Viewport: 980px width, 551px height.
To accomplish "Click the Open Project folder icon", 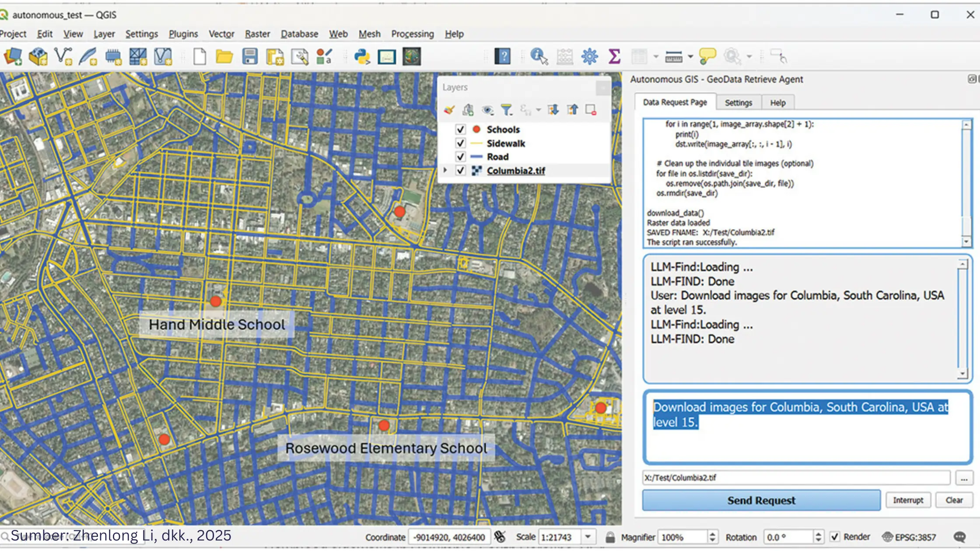I will point(224,57).
